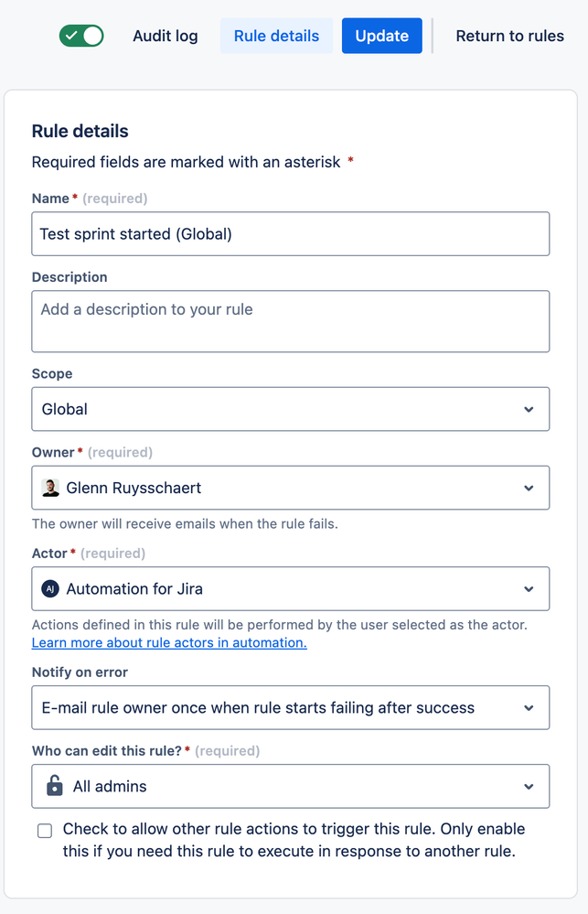Open the Notify on error dropdown arrow
Screen dimensions: 588x914
pos(529,708)
